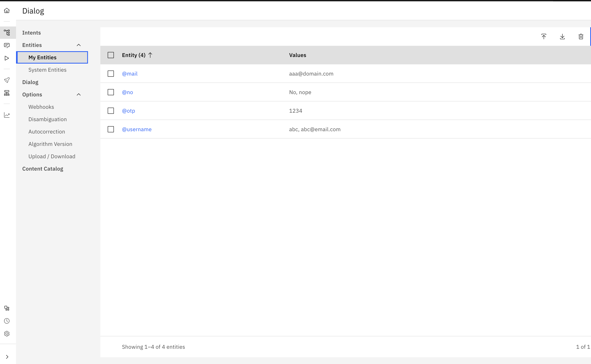
Task: Expand the left navigation rail arrow
Action: (7, 357)
